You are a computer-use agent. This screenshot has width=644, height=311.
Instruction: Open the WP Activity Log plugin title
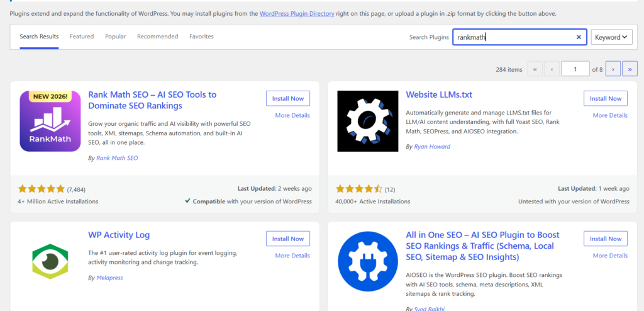click(x=119, y=235)
